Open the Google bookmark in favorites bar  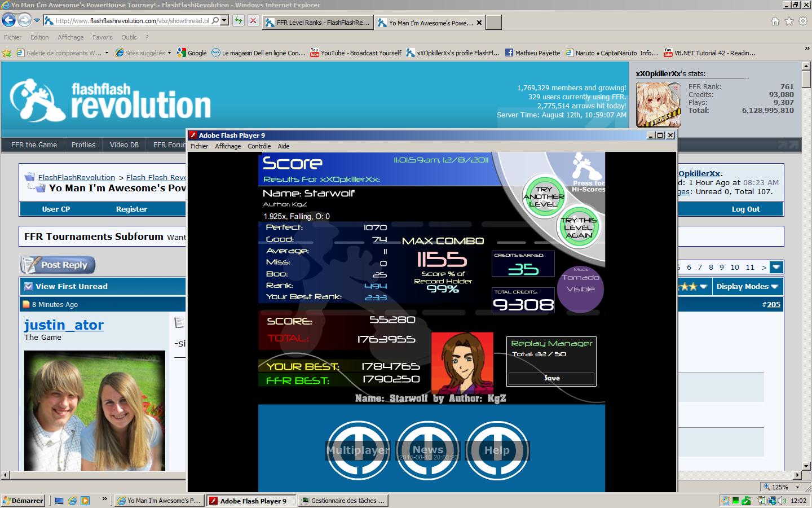(192, 53)
